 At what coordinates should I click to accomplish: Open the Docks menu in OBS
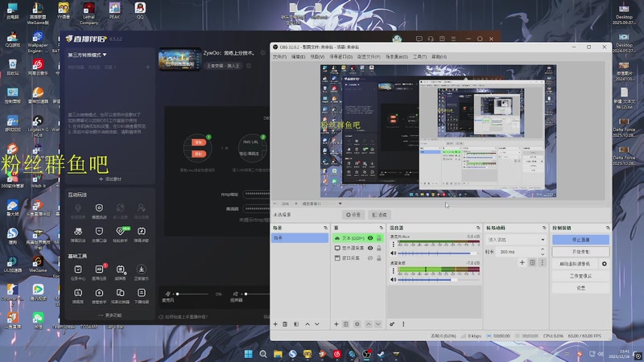click(341, 56)
